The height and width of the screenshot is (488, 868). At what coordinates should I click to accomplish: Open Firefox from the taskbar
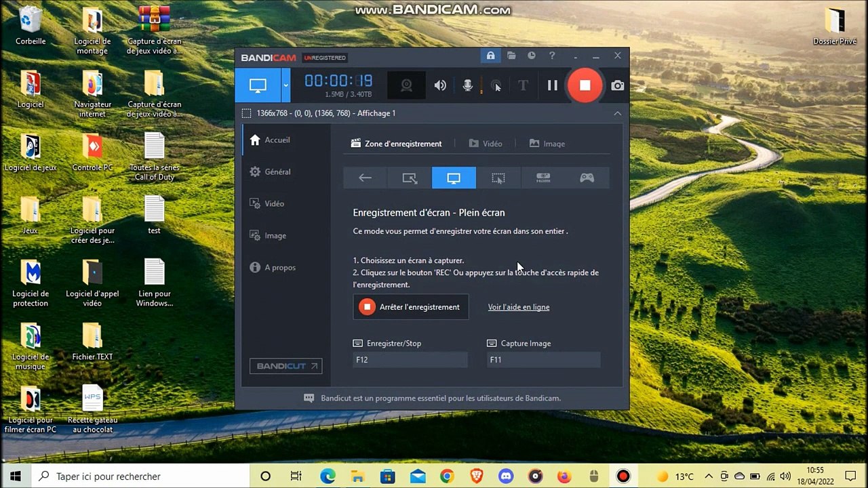click(x=564, y=476)
